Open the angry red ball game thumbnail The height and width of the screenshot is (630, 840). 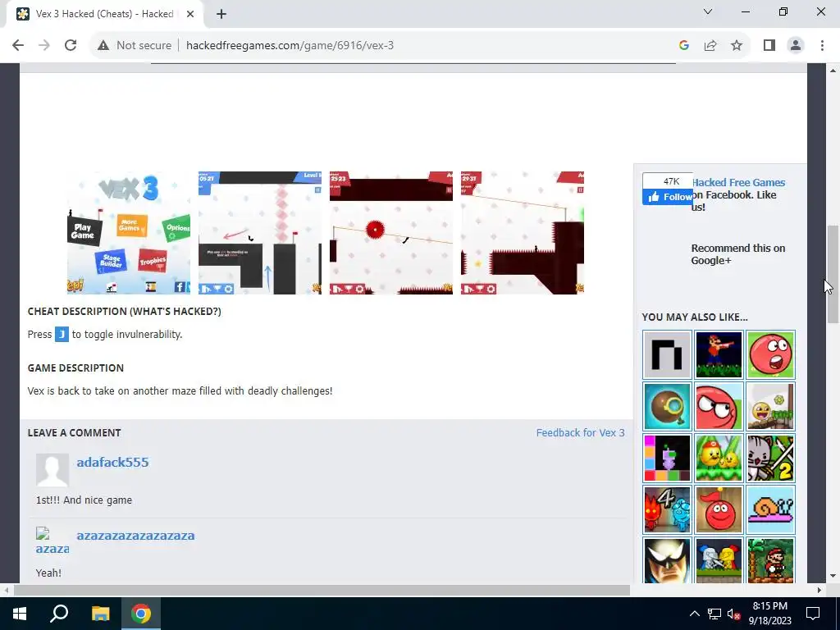[719, 406]
